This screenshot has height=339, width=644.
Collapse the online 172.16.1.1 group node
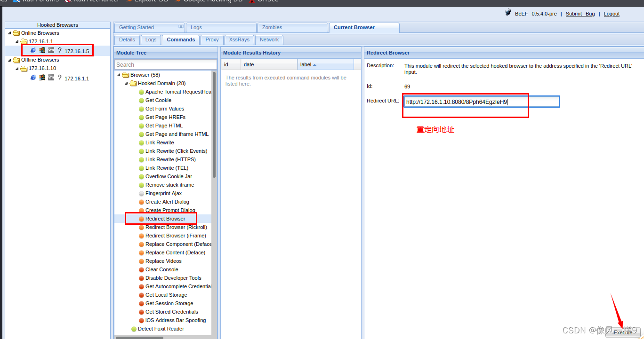pos(17,41)
